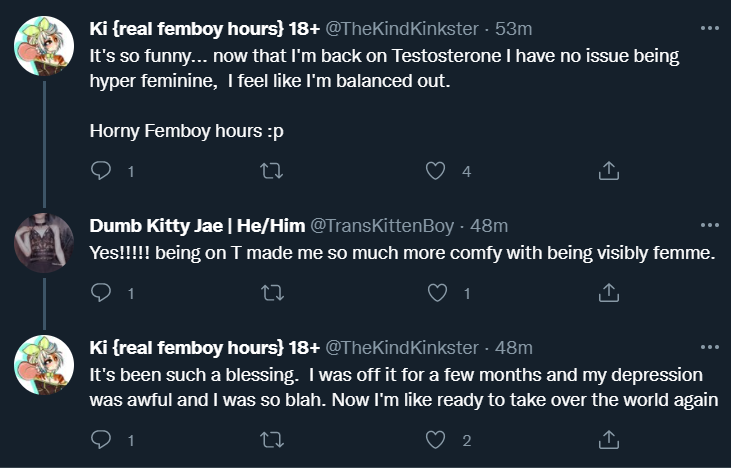Reply to the 'such a blessing' tweet
Viewport: 731px width, 468px height.
tap(101, 440)
